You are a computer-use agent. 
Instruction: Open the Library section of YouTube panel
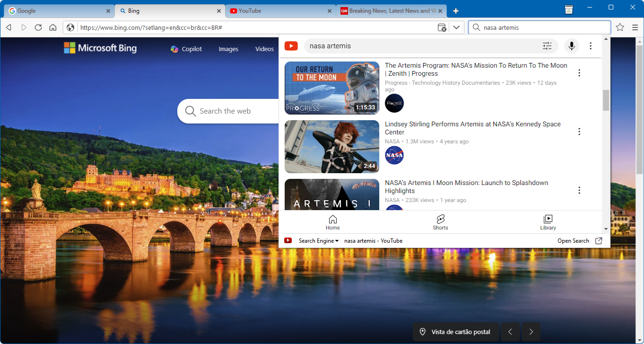pyautogui.click(x=548, y=222)
